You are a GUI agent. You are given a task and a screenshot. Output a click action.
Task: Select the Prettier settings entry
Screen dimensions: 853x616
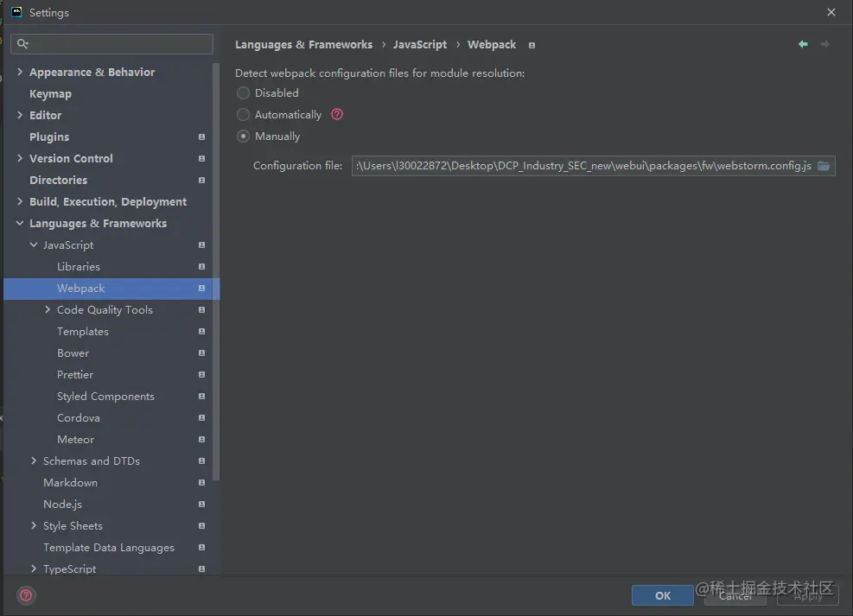(75, 375)
